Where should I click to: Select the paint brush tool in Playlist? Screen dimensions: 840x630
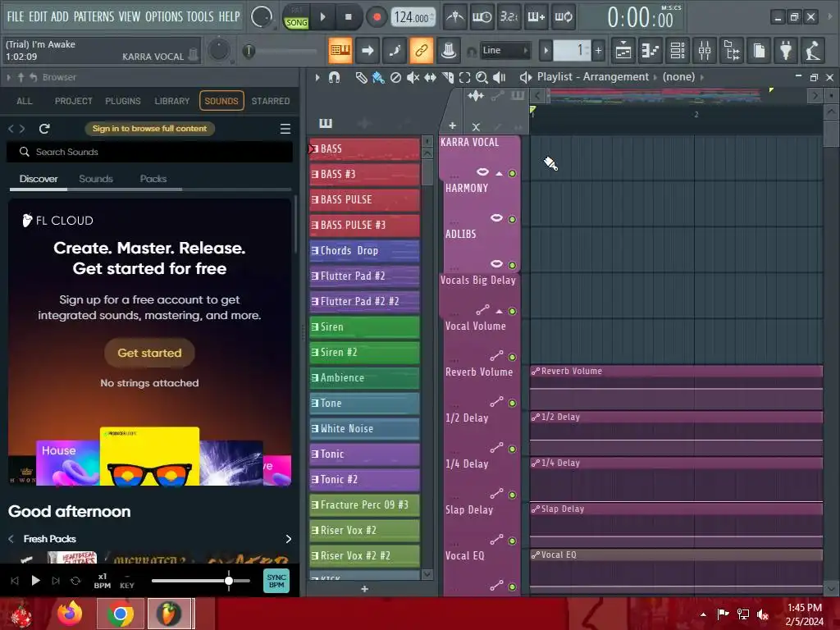point(378,78)
